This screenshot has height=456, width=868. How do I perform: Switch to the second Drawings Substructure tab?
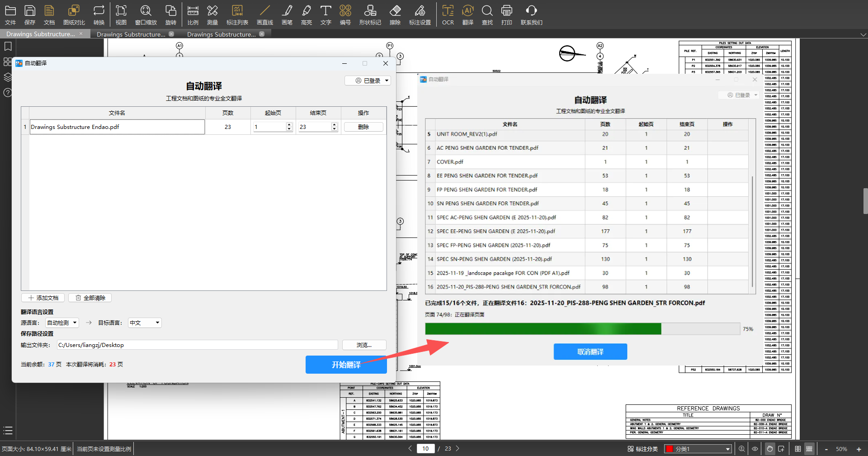tap(131, 34)
